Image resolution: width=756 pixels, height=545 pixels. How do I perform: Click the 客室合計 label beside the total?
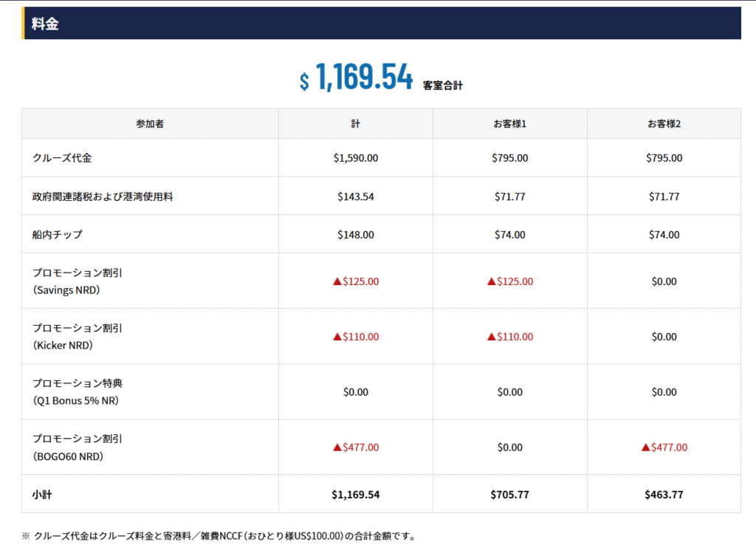pyautogui.click(x=443, y=86)
